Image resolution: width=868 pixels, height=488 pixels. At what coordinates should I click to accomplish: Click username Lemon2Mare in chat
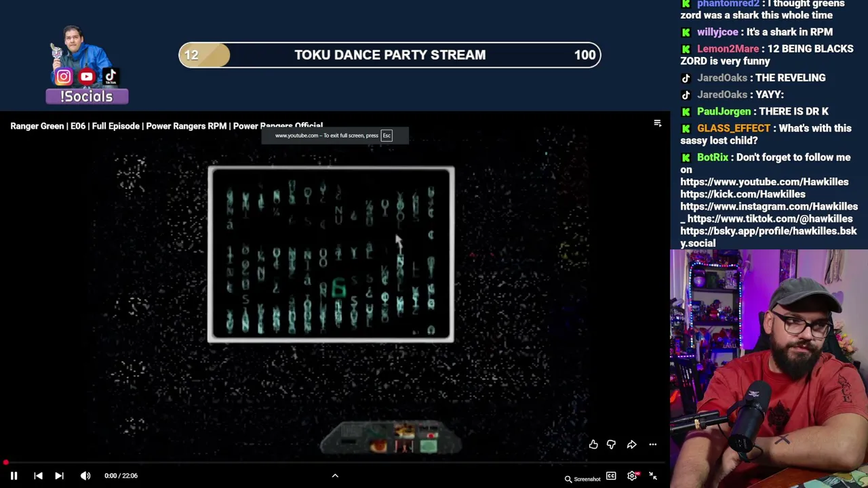728,49
